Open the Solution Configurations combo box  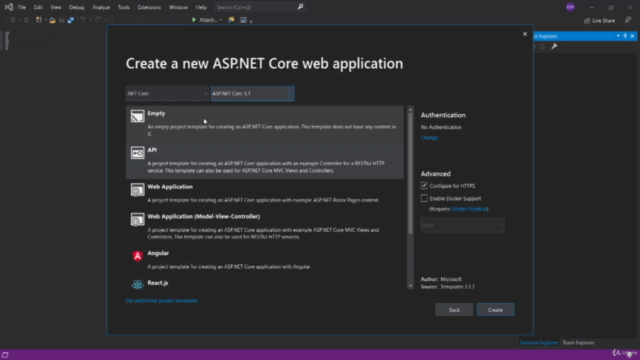click(x=125, y=20)
